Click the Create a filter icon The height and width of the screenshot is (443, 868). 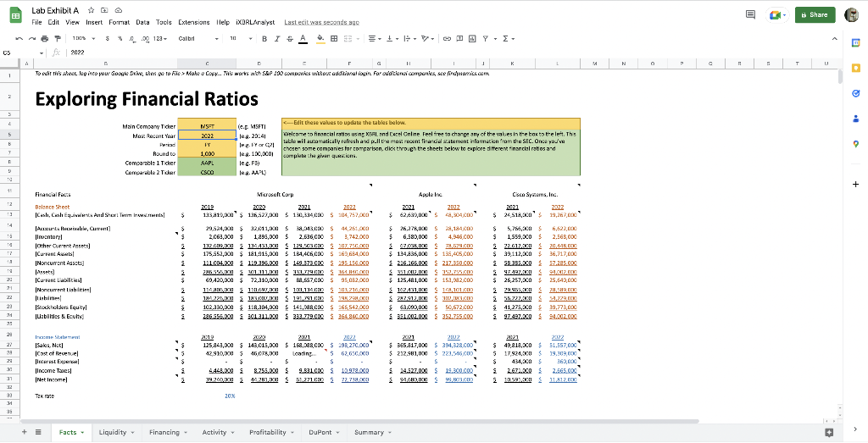click(x=486, y=39)
